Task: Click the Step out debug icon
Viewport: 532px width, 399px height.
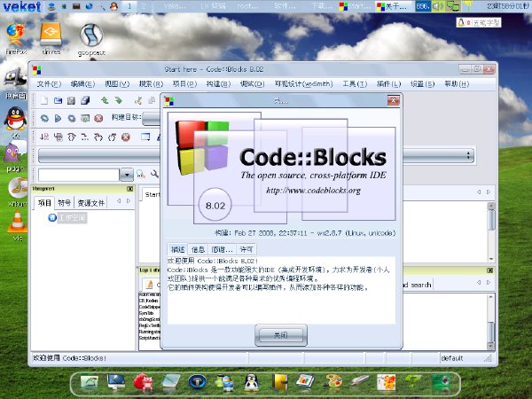Action: tap(112, 137)
